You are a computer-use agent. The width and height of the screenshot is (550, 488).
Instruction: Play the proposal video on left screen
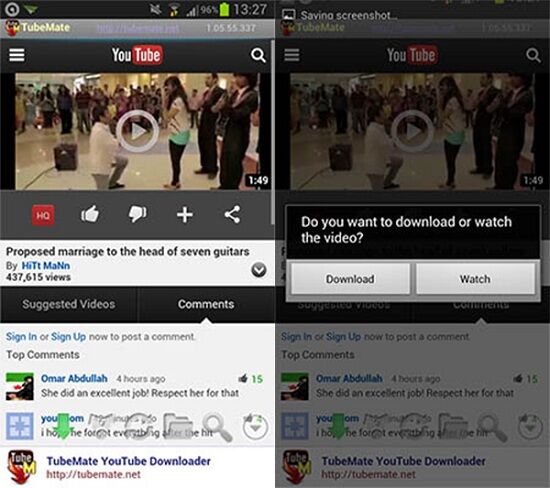tap(137, 131)
